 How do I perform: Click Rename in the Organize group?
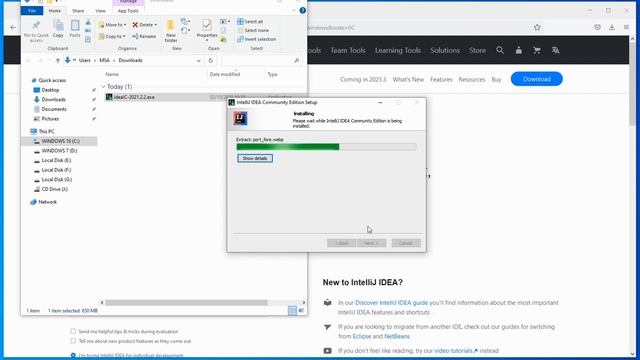(144, 36)
